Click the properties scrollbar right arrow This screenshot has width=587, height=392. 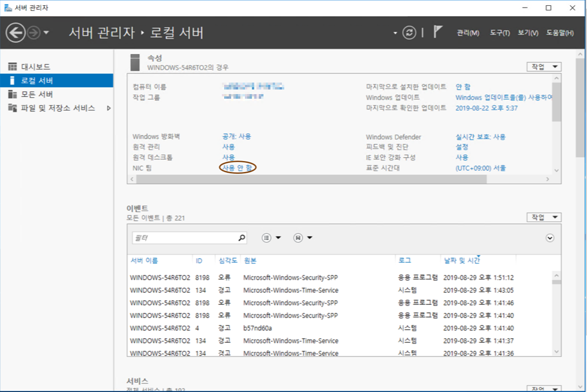click(x=548, y=180)
